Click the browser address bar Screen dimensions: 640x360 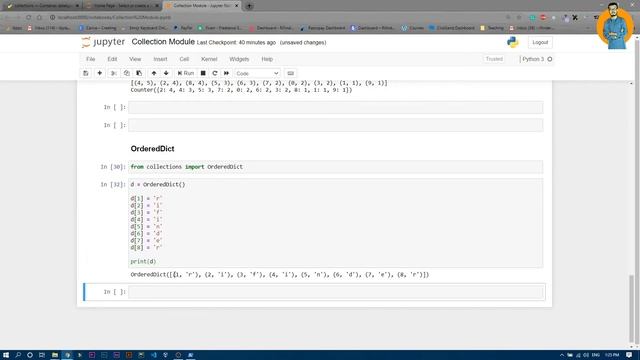tap(278, 18)
